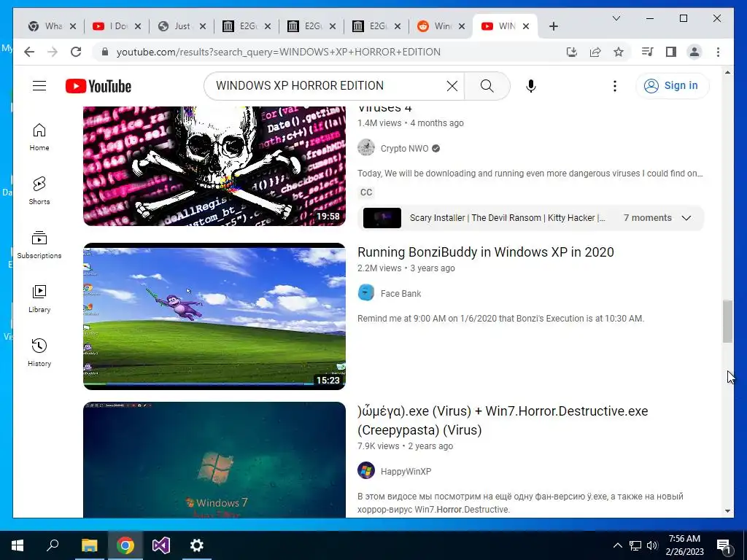Open 'Running BonziBuddy in Windows XP in 2020'
747x560 pixels.
[x=485, y=252]
